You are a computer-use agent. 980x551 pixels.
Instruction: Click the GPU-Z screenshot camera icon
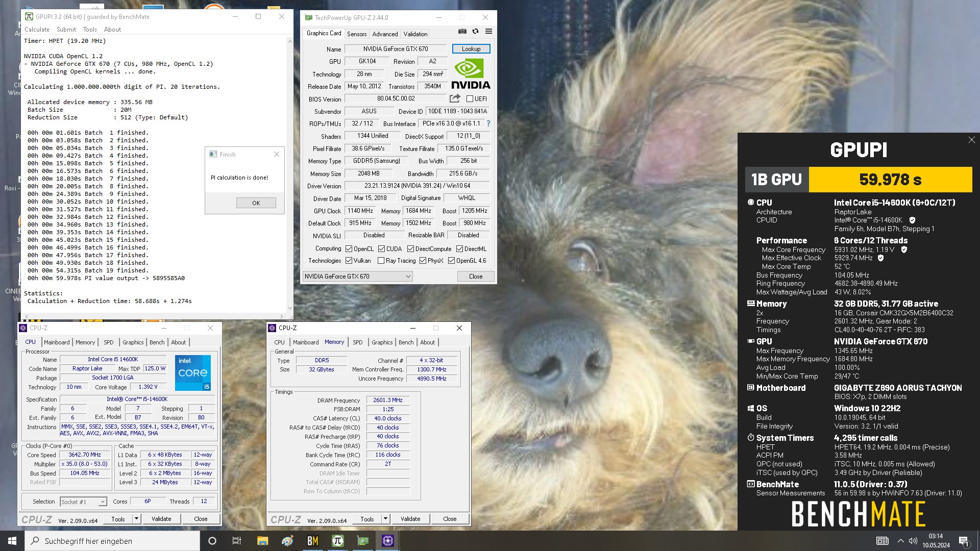(462, 31)
